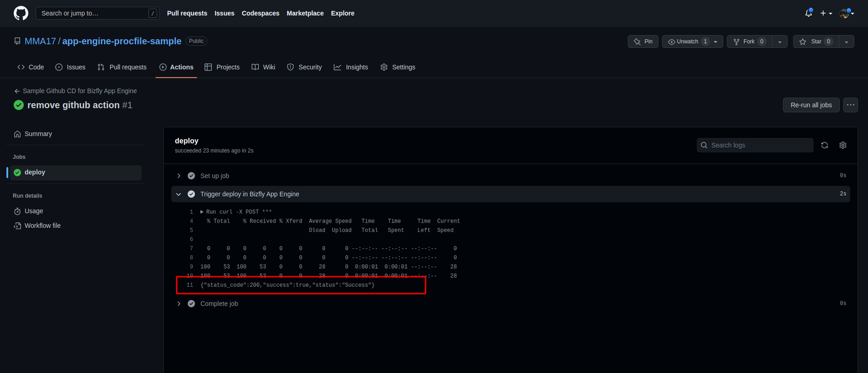The height and width of the screenshot is (373, 868).
Task: Click the succeeded 23 minutes ago text
Action: [x=214, y=150]
